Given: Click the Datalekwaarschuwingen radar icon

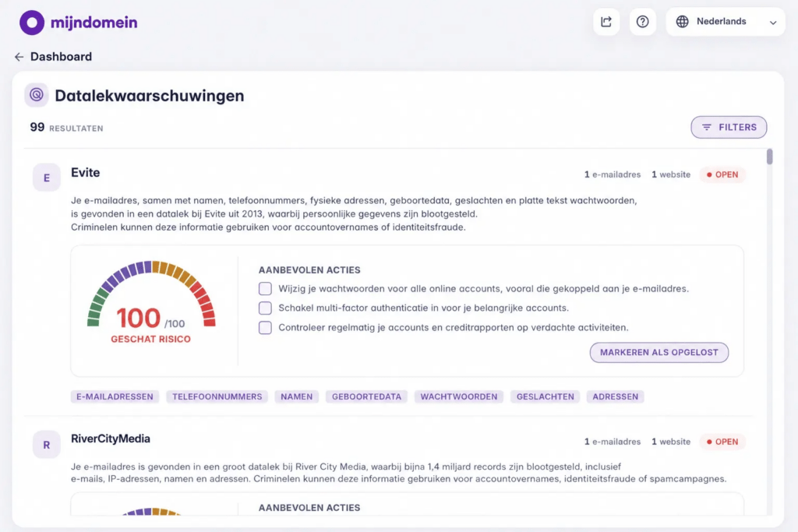Looking at the screenshot, I should pos(36,94).
